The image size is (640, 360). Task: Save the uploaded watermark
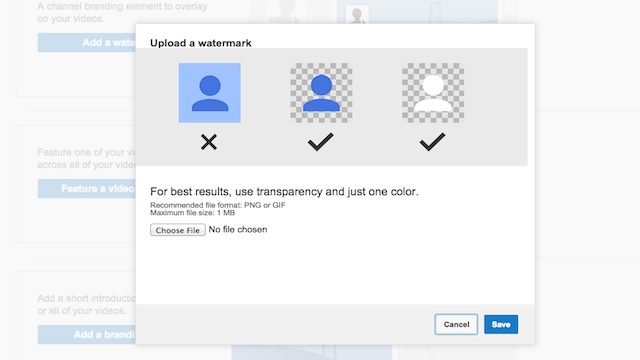(x=501, y=324)
